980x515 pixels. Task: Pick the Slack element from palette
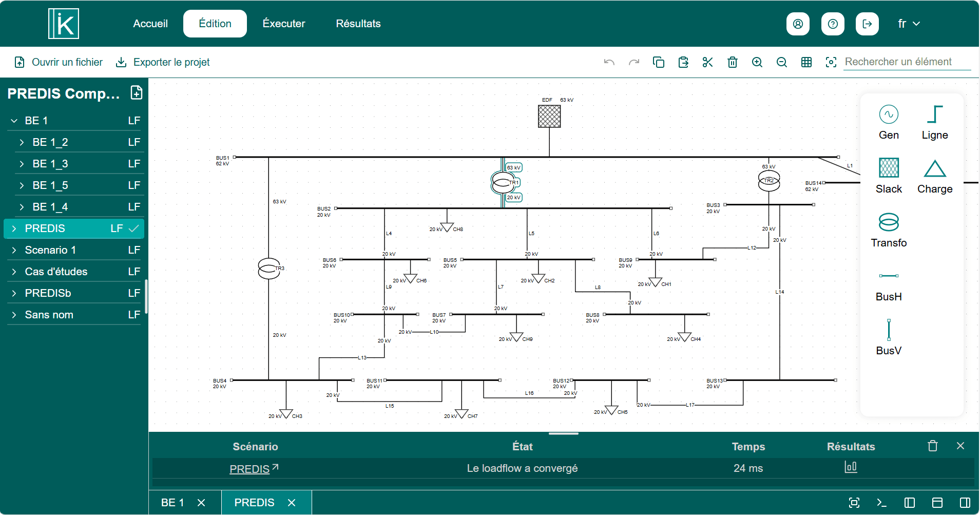pos(889,176)
